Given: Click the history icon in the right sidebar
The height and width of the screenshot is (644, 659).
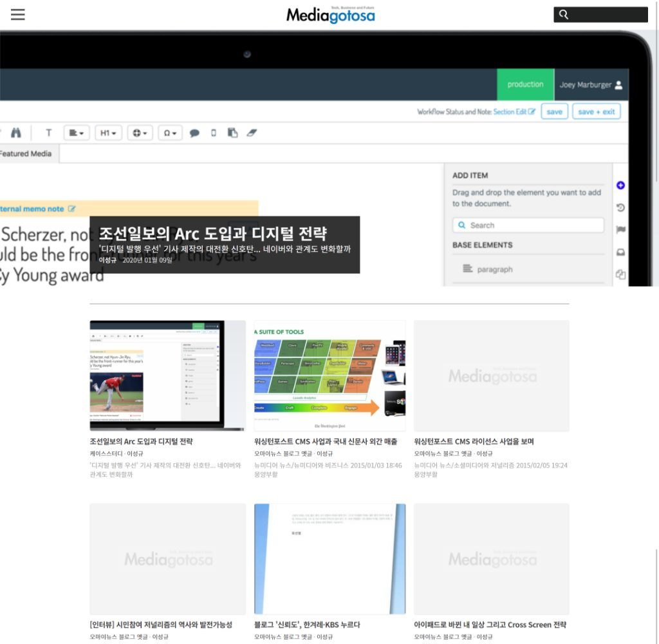Looking at the screenshot, I should [620, 207].
